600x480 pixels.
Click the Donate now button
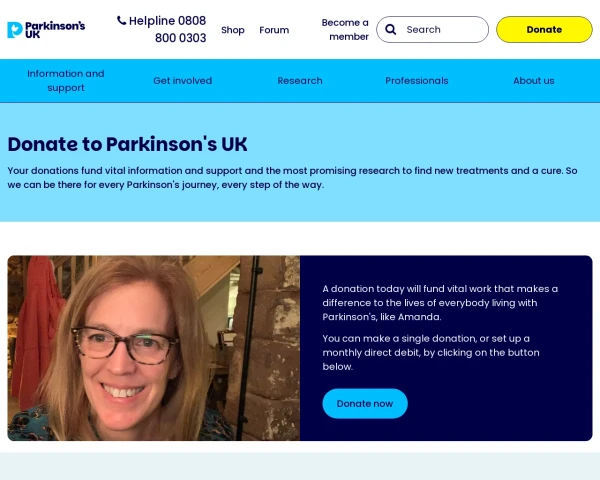[365, 403]
